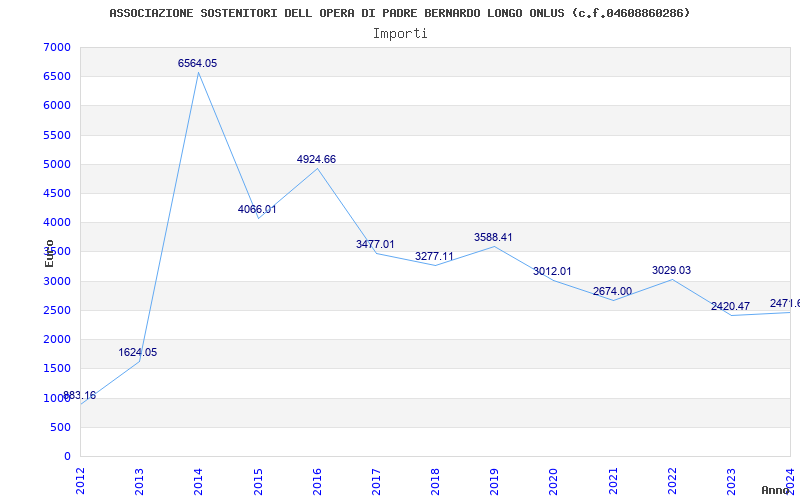Screen dimensions: 800x500
Task: Click the 2019 data point on the line
Action: [x=494, y=246]
